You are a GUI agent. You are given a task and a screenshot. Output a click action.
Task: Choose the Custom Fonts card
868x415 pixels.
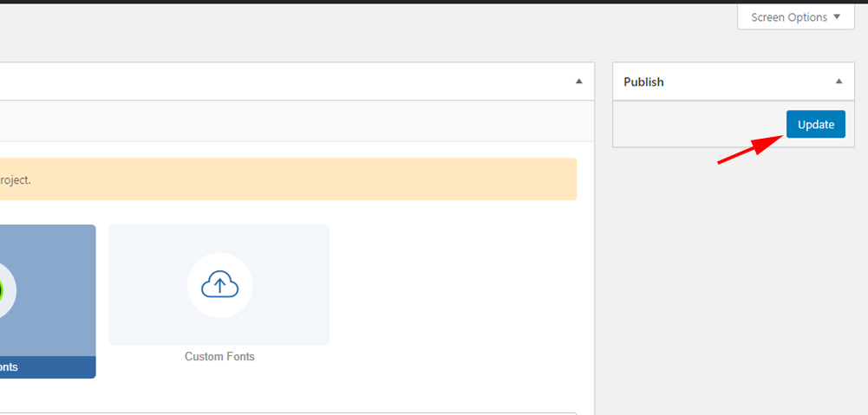pyautogui.click(x=219, y=285)
